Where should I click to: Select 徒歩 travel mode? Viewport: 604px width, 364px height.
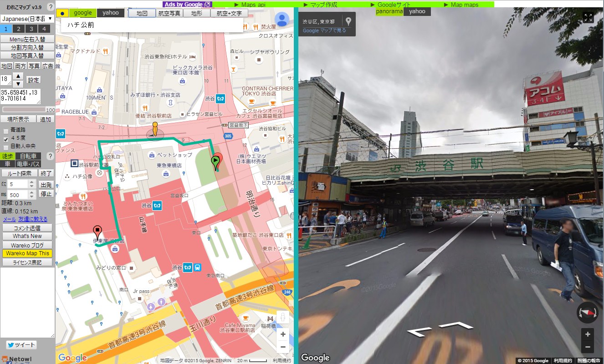(x=7, y=156)
